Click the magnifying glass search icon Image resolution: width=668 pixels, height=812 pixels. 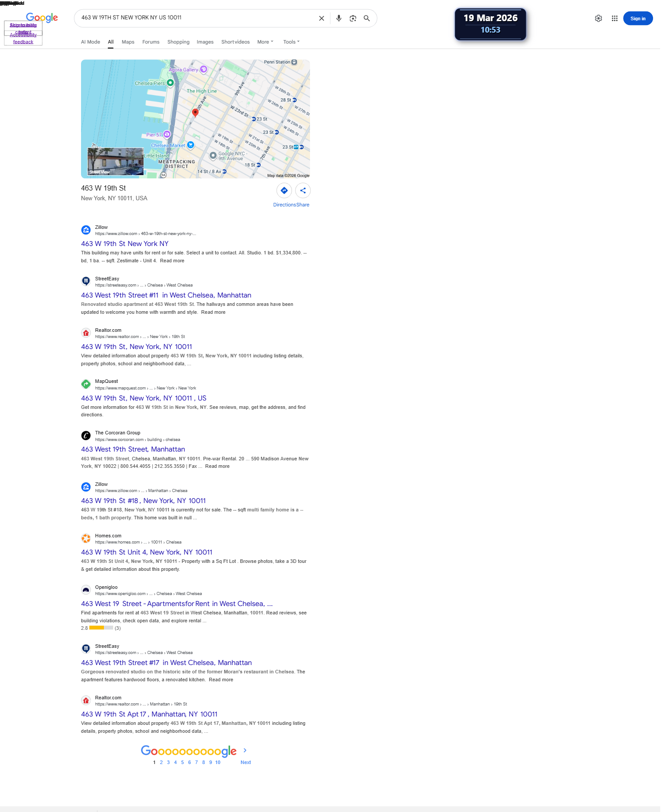coord(367,18)
